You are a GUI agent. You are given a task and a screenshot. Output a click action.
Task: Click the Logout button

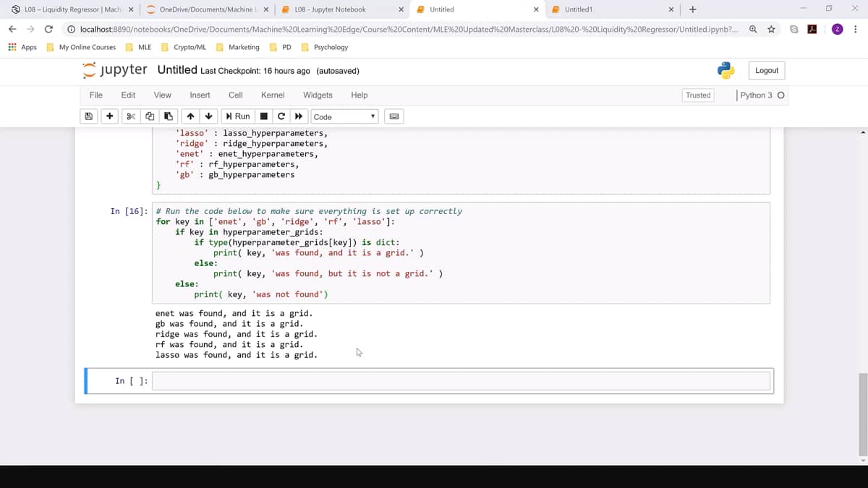click(767, 70)
